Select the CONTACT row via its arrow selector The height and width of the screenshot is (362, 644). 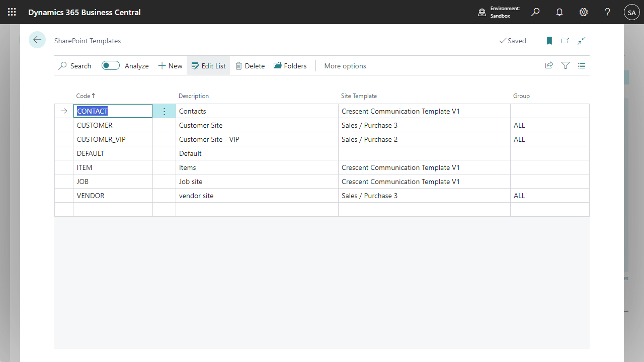64,111
